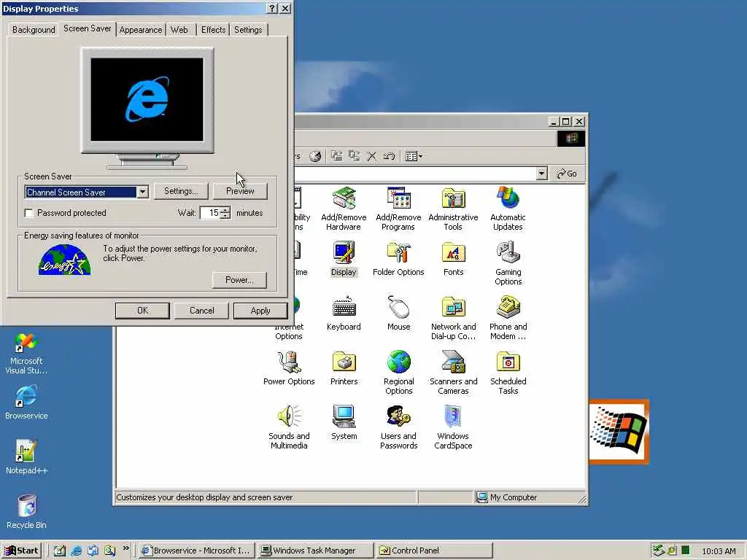The height and width of the screenshot is (560, 747).
Task: Click the Undo toolbar icon in Control Panel
Action: click(389, 156)
